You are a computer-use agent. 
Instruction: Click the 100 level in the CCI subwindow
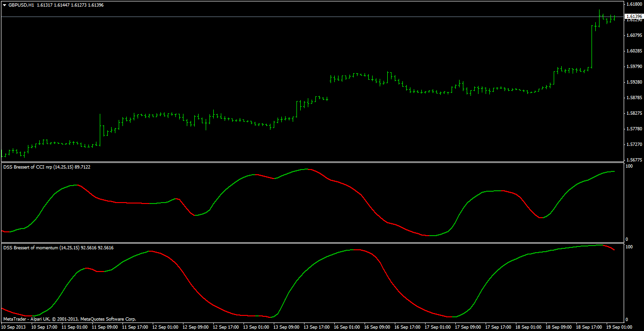click(629, 166)
